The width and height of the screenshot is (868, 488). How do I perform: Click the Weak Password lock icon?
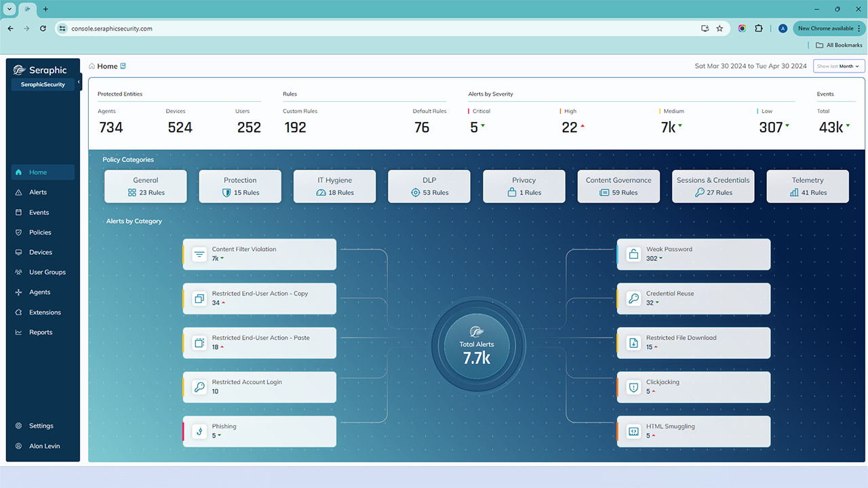coord(633,254)
